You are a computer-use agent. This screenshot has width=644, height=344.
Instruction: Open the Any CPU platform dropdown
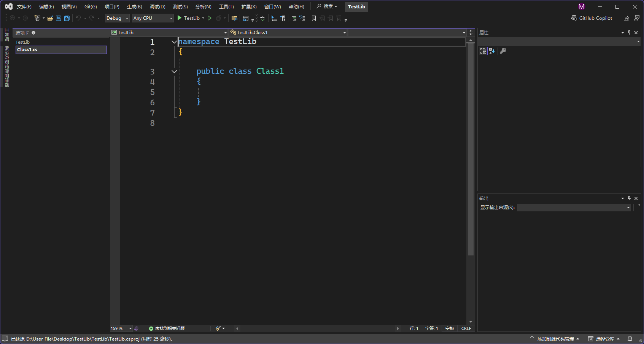[153, 18]
